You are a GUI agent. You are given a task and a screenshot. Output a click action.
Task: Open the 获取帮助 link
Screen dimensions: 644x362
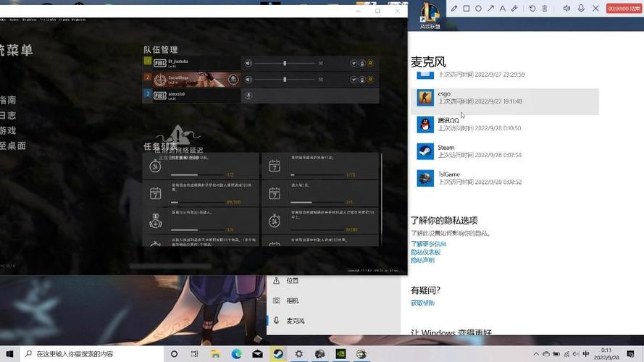pos(422,303)
